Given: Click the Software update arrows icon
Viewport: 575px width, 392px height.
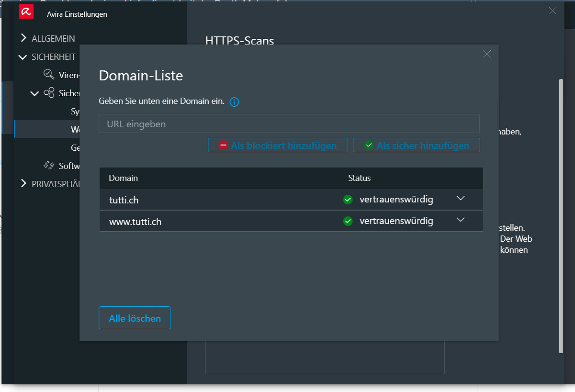Looking at the screenshot, I should tap(49, 166).
